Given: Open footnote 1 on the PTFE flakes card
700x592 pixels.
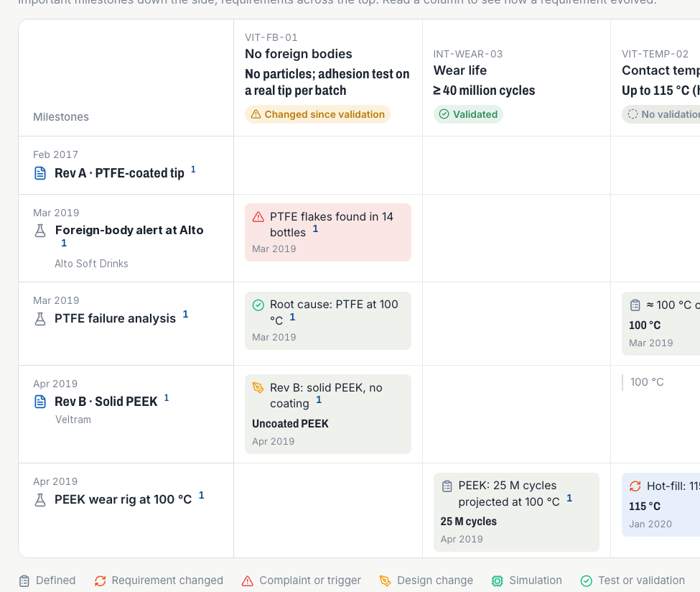Looking at the screenshot, I should (315, 228).
